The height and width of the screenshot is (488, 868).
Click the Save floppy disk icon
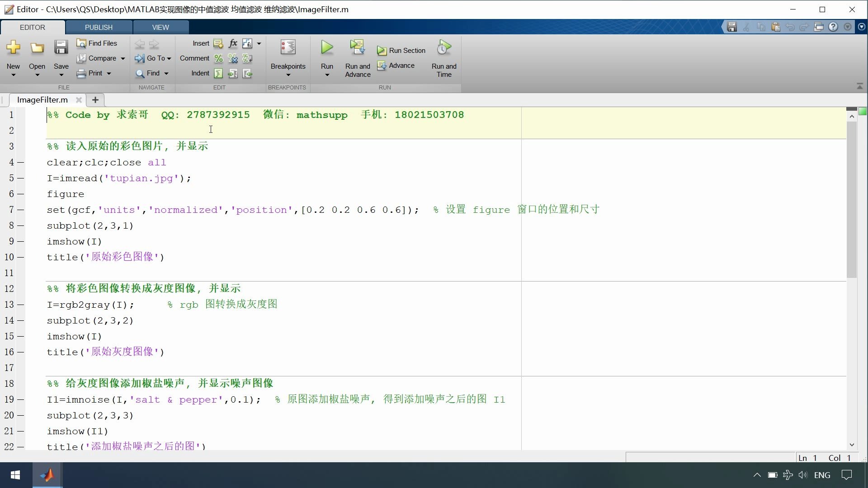click(61, 47)
